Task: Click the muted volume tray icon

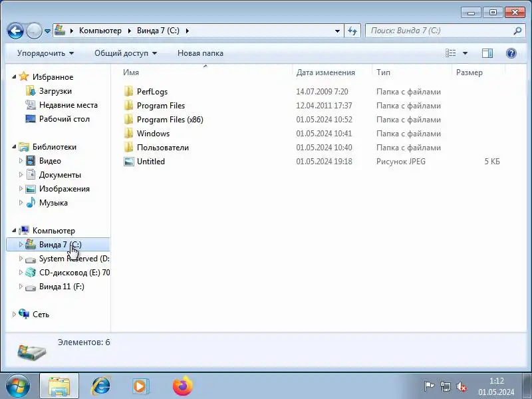Action: [x=462, y=386]
